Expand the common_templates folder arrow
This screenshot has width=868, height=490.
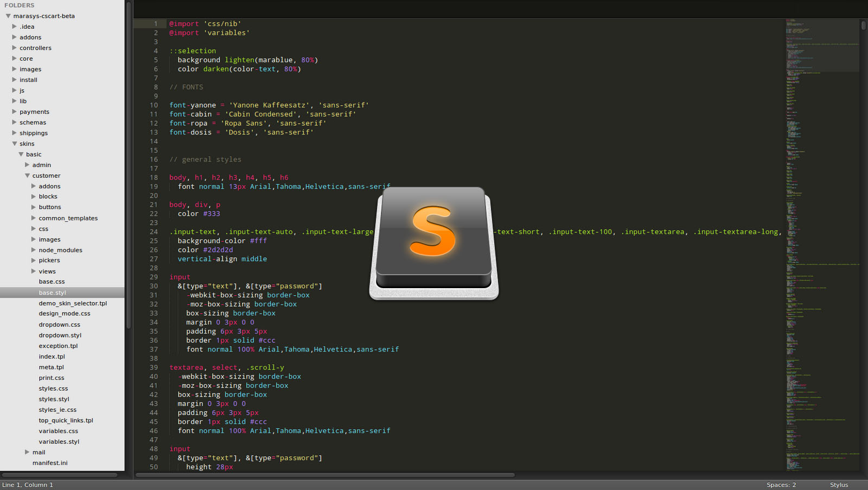pos(34,218)
